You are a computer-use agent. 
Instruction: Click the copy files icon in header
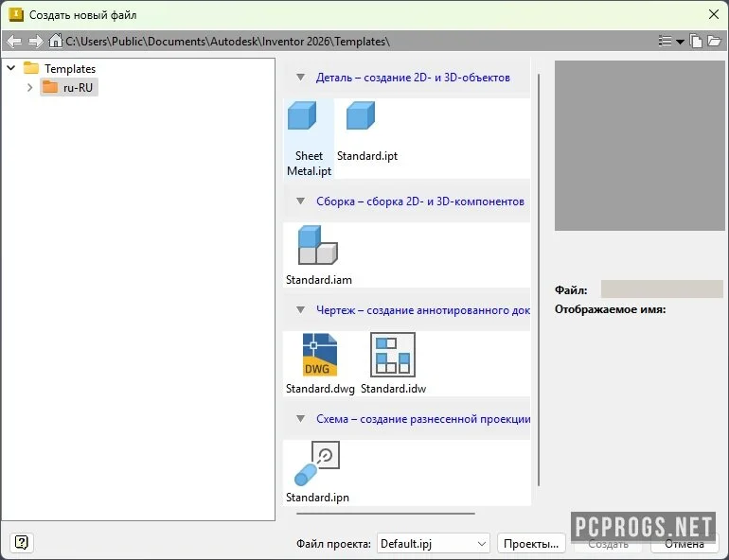(x=696, y=42)
